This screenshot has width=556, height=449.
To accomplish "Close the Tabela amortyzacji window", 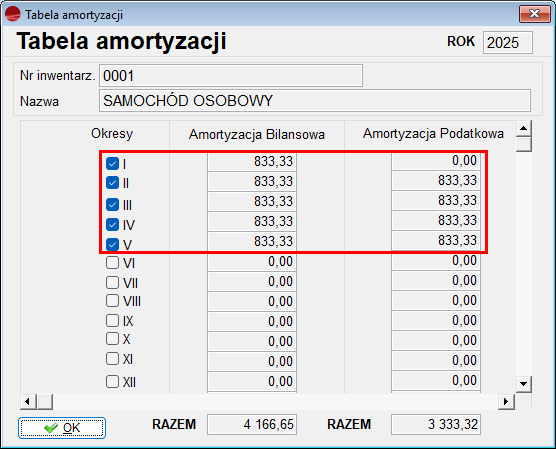I will (534, 14).
